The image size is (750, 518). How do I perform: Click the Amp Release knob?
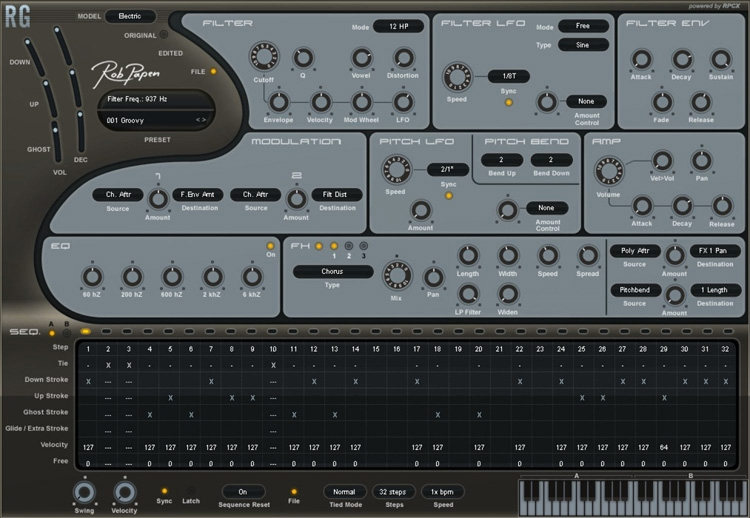[721, 206]
